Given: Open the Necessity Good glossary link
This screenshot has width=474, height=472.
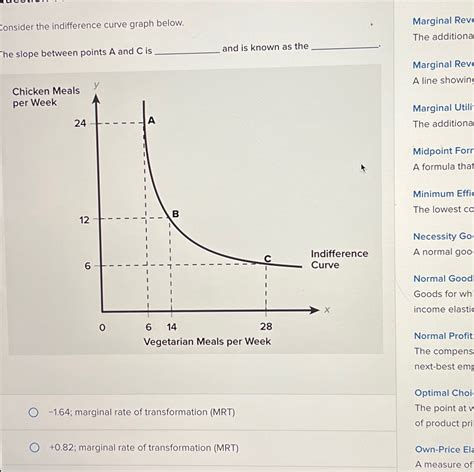Looking at the screenshot, I should pyautogui.click(x=443, y=236).
